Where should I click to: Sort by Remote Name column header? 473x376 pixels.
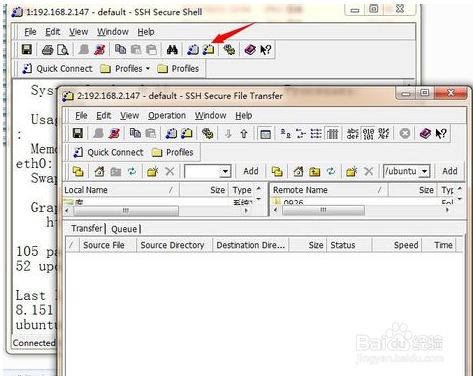[x=329, y=190]
